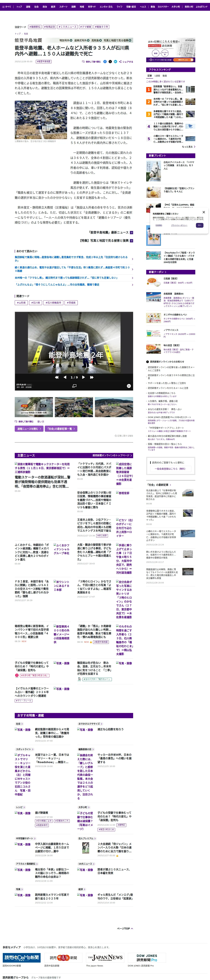Image resolution: width=210 pixels, height=980 pixels.
Task: Open the aerial photo of damaged Ishikawa town
Action: point(41,120)
